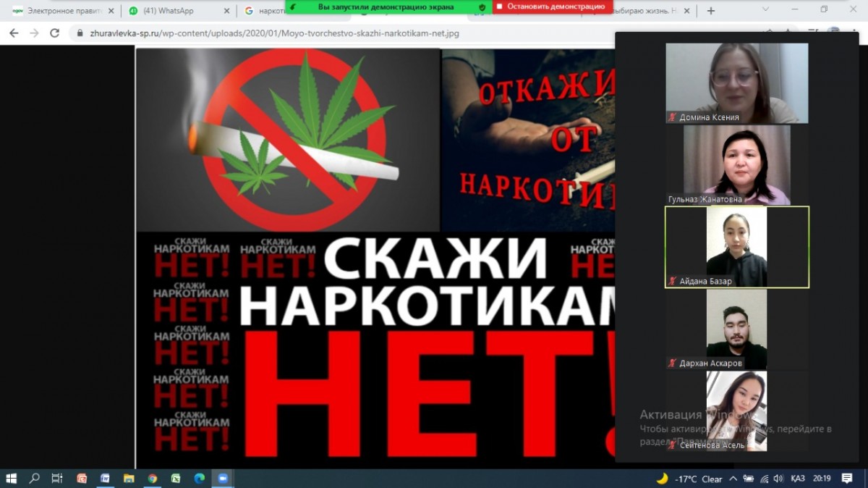Click the address bar URL

pos(273,33)
